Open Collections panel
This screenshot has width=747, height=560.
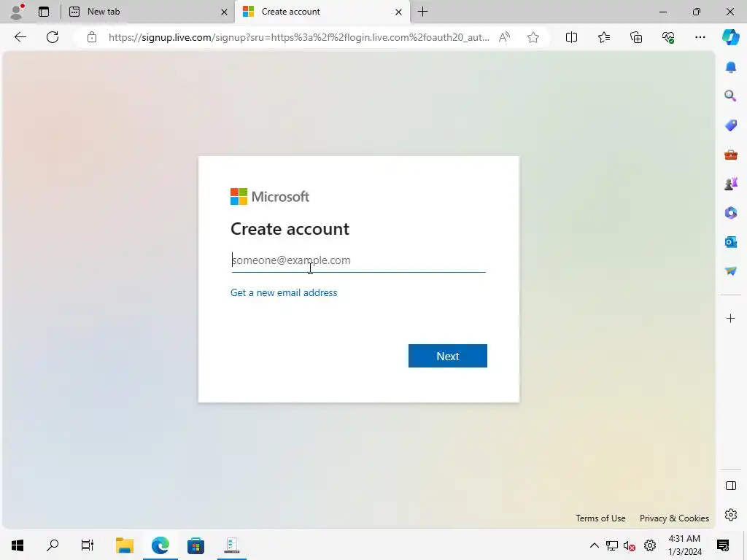click(x=636, y=37)
